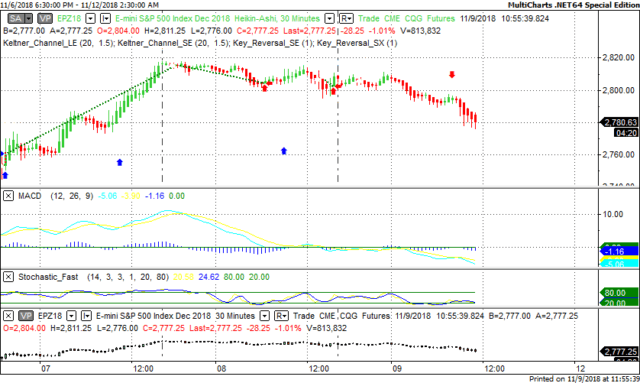Image resolution: width=640 pixels, height=383 pixels.
Task: Click the 2,777.25 price marker in bottom subchart
Action: coord(619,352)
